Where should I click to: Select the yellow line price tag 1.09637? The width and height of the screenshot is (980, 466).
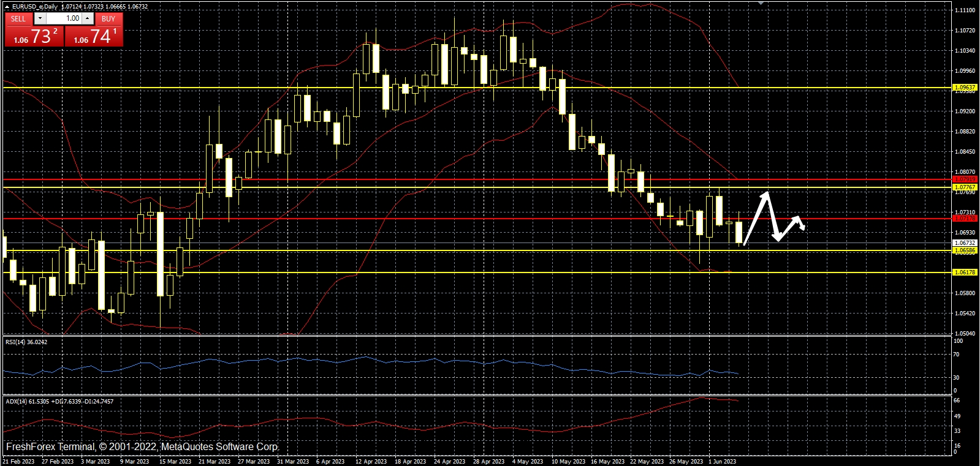965,88
